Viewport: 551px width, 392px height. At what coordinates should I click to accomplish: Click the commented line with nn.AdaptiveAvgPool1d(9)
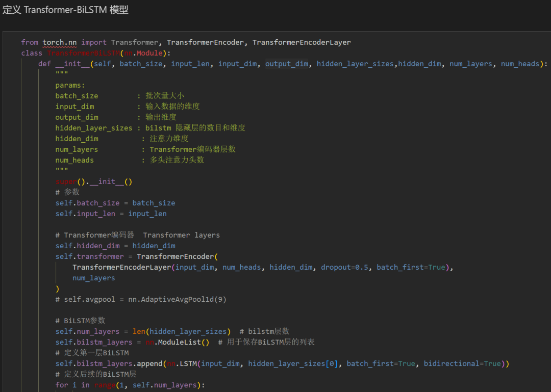coord(141,299)
